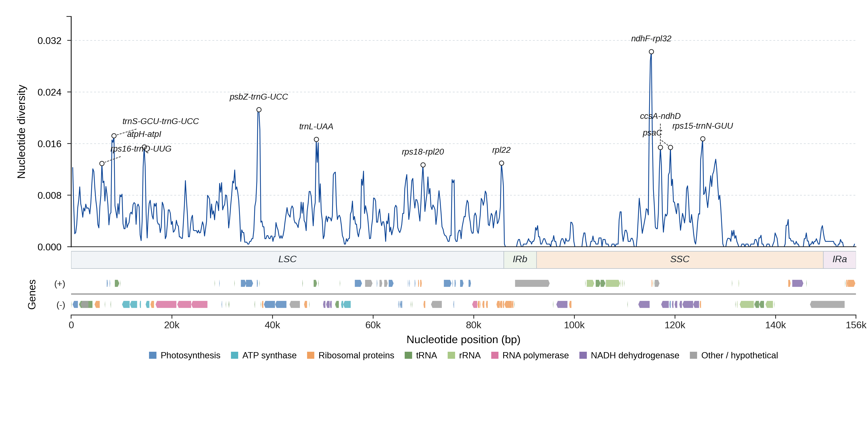Image resolution: width=868 pixels, height=422 pixels.
Task: Click the 140k x-axis tick label
Action: coord(775,325)
